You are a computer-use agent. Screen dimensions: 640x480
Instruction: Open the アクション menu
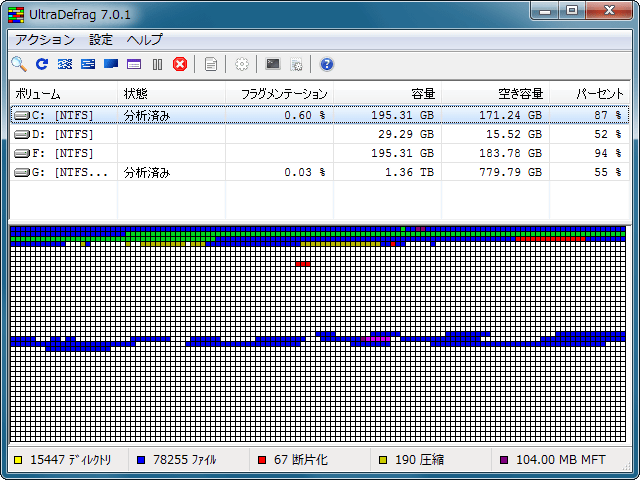click(x=45, y=40)
